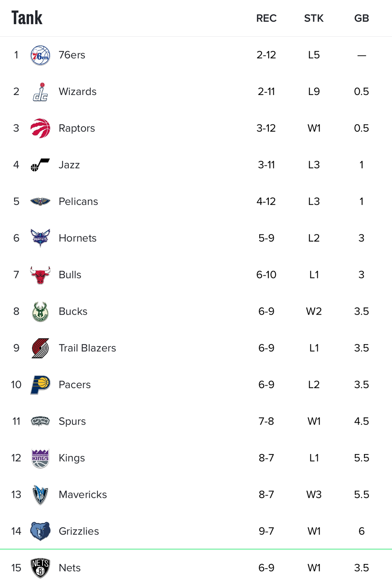392x585 pixels.
Task: Select the Bulls head logo
Action: click(40, 275)
